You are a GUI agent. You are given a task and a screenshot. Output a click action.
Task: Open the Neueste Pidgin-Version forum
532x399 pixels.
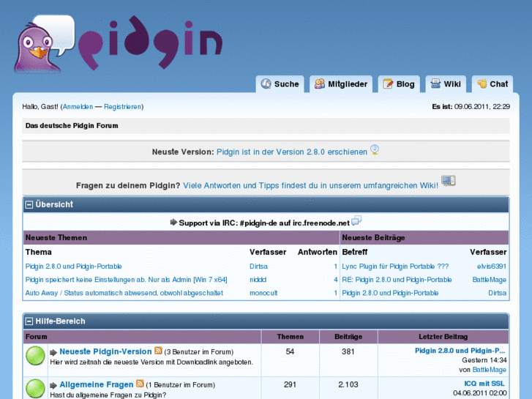pyautogui.click(x=105, y=351)
